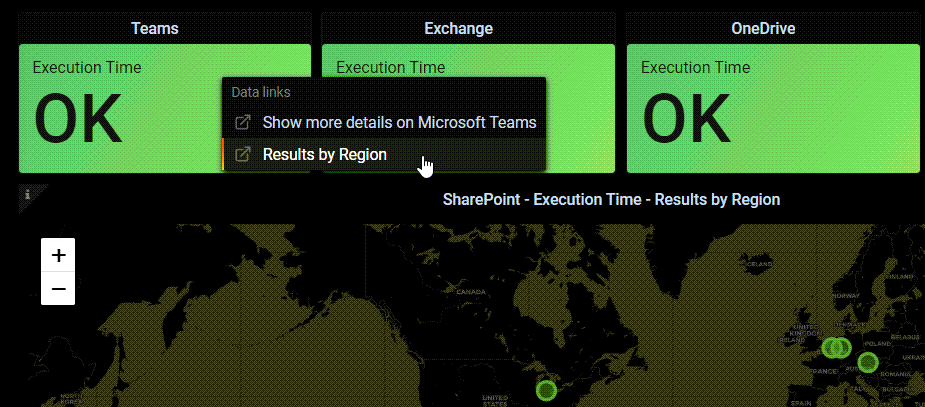Click the OneDrive OK status value
This screenshot has height=407, width=925.
click(x=686, y=120)
